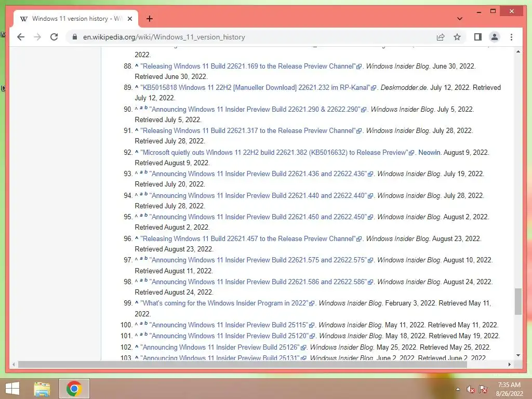Click the muted volume tray icon
Image resolution: width=532 pixels, height=399 pixels.
click(470, 389)
